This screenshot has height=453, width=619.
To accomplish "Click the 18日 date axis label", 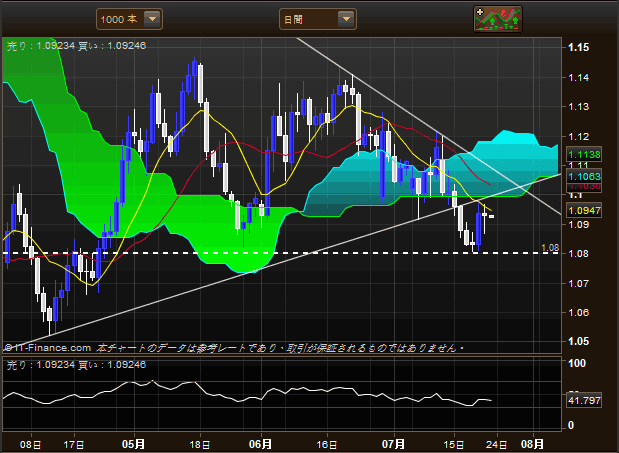I will [199, 445].
